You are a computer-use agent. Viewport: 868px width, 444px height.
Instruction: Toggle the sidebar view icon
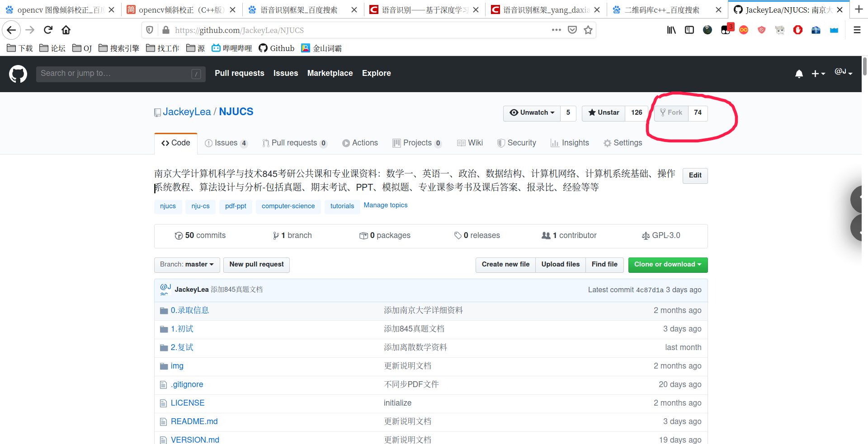(x=689, y=30)
